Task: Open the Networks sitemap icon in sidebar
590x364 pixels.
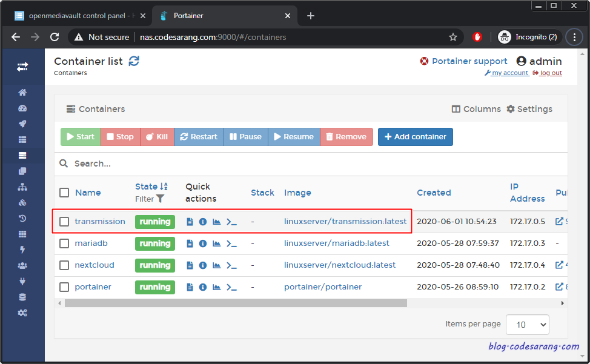Action: 22,187
